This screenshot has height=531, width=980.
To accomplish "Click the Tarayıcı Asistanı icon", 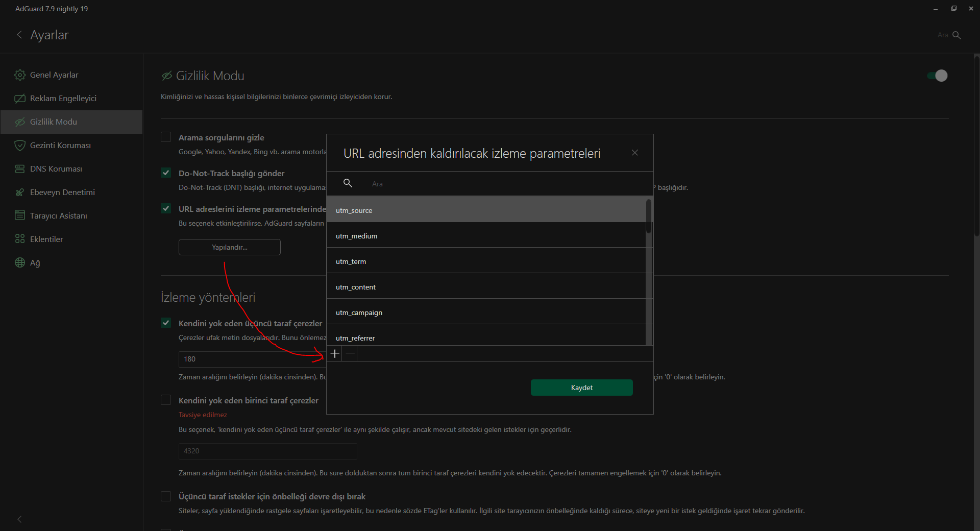I will tap(20, 215).
